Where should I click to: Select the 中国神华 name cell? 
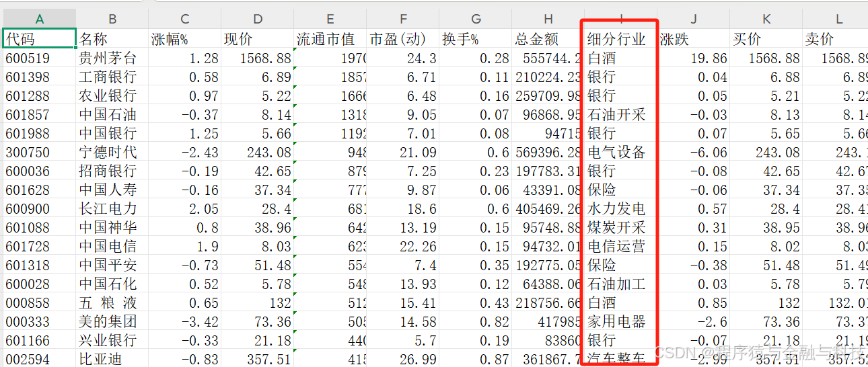pyautogui.click(x=112, y=227)
